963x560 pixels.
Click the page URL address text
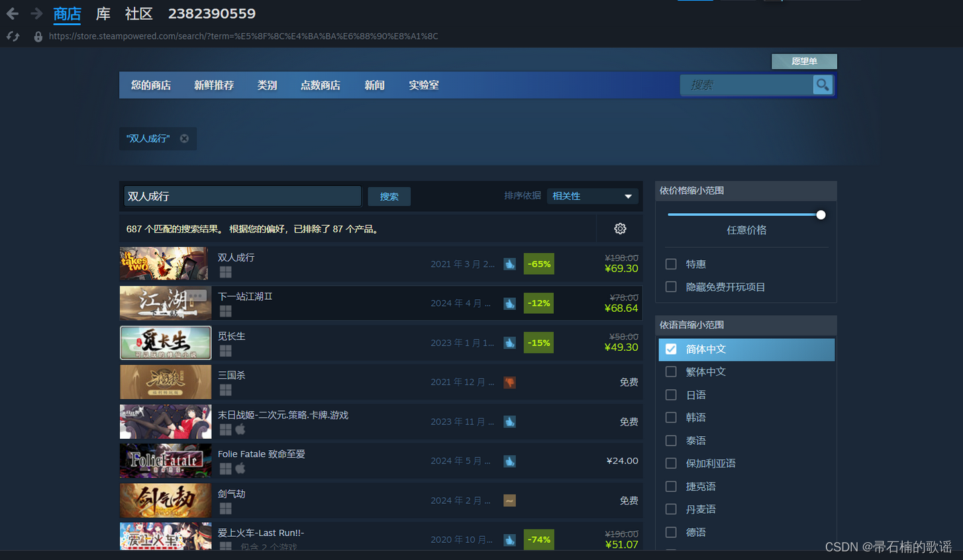[x=244, y=36]
